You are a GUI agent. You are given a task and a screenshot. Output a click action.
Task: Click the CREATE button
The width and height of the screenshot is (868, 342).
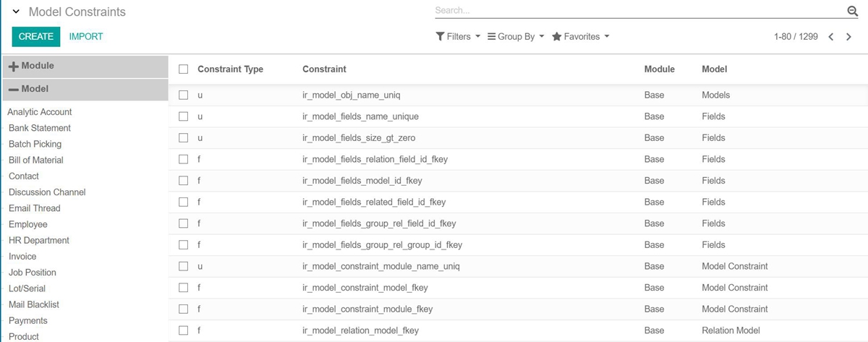tap(35, 36)
